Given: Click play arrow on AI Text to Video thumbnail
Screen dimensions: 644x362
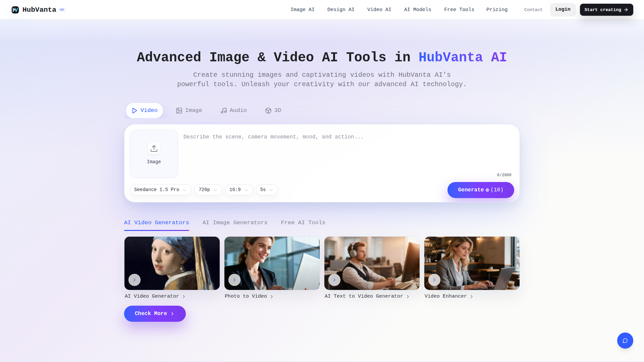Looking at the screenshot, I should [334, 280].
